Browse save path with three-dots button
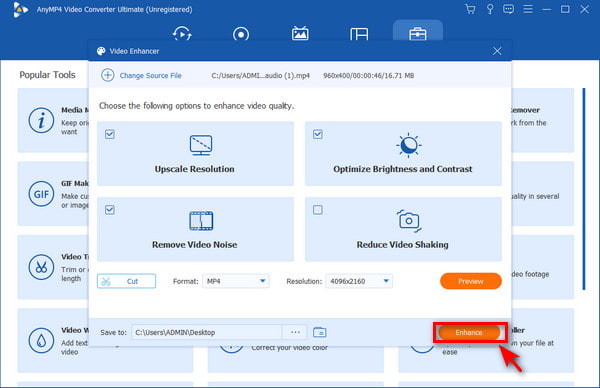The width and height of the screenshot is (600, 388). 295,332
